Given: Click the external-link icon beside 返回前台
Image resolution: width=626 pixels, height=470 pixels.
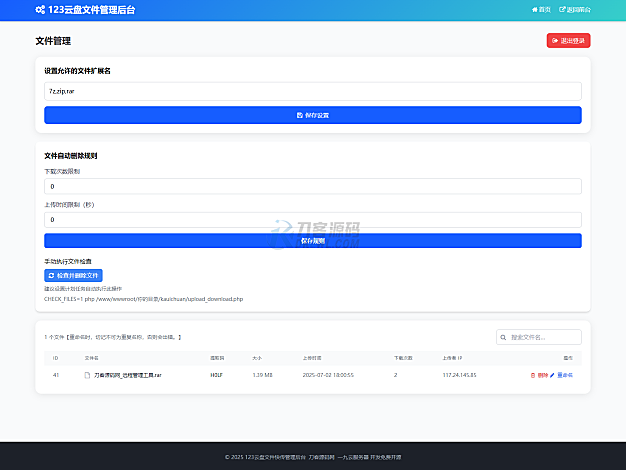Looking at the screenshot, I should click(x=562, y=9).
